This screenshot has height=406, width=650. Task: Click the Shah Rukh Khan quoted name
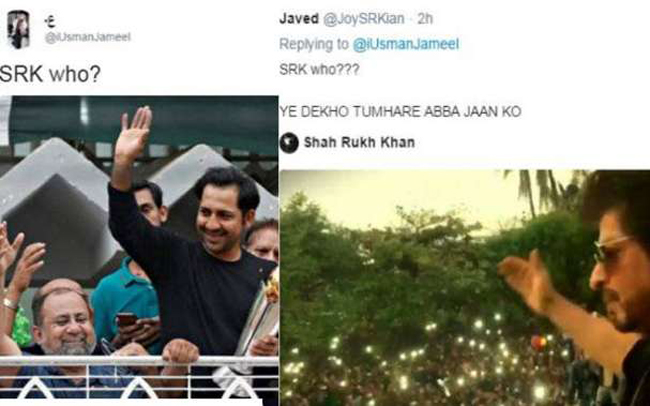point(359,143)
